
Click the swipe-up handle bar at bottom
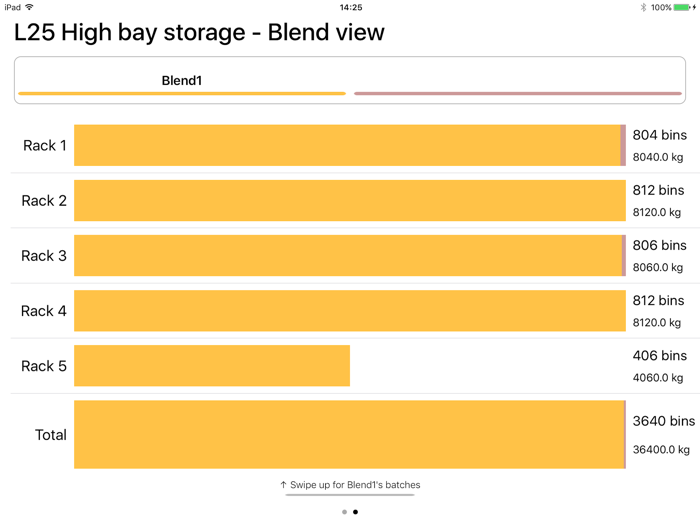[350, 495]
